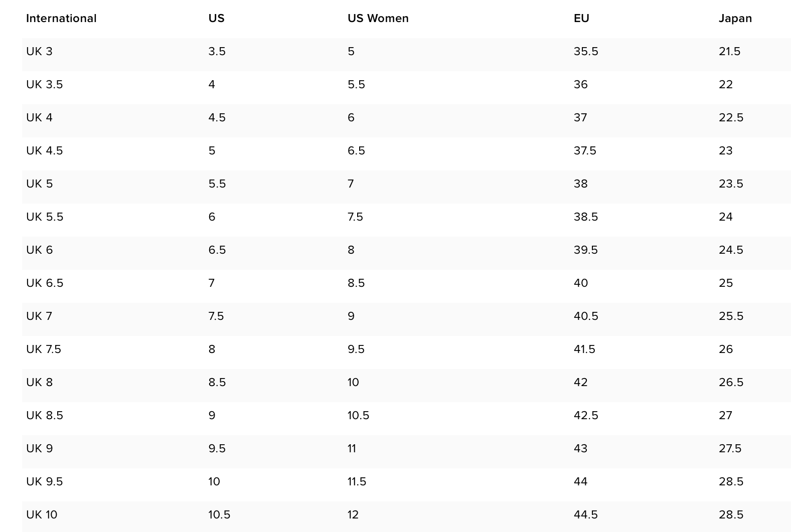Select the UK 3.5 size cell
Viewport: 791px width, 532px height.
[x=44, y=85]
